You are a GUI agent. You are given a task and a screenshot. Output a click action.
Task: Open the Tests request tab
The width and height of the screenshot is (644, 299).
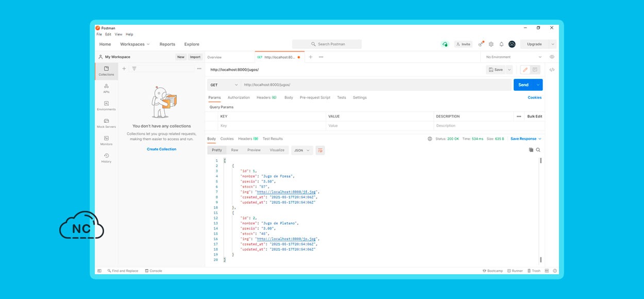[342, 97]
